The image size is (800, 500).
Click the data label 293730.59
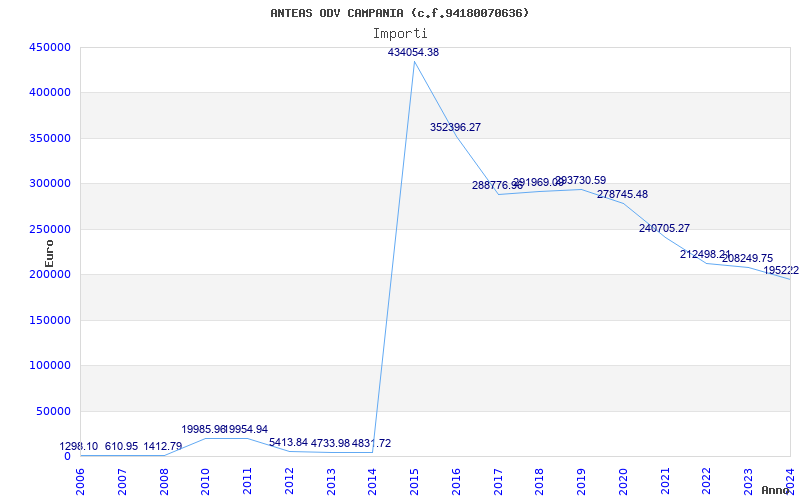(x=581, y=180)
